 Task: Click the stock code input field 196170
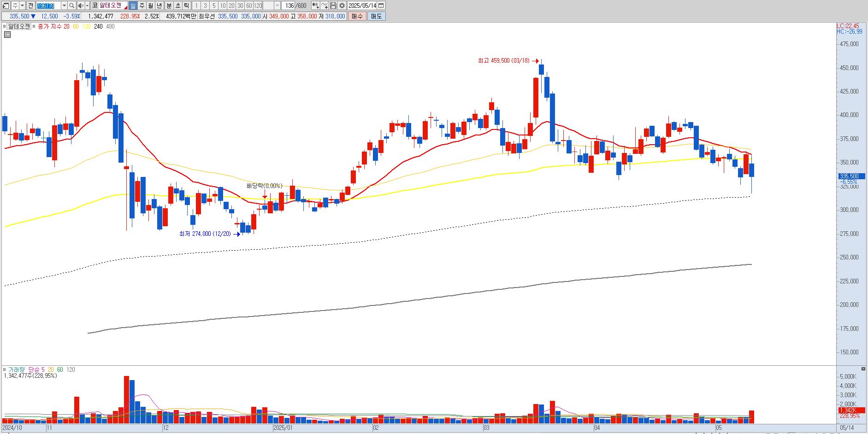(48, 6)
